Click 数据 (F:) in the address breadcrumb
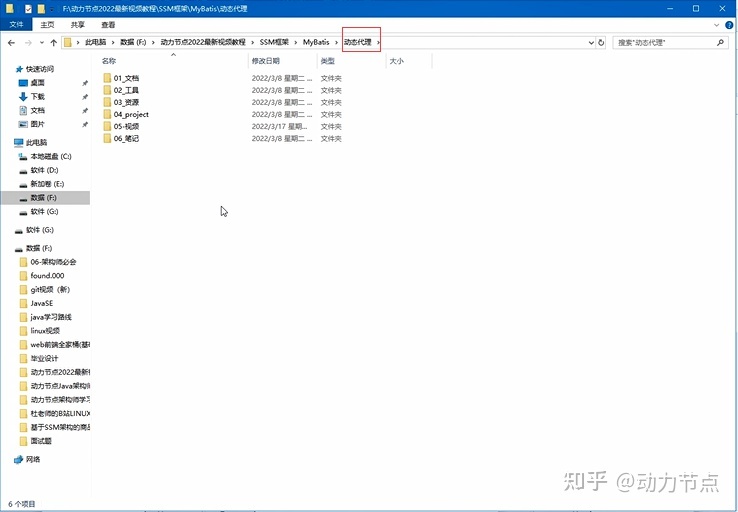The height and width of the screenshot is (512, 738). 133,42
